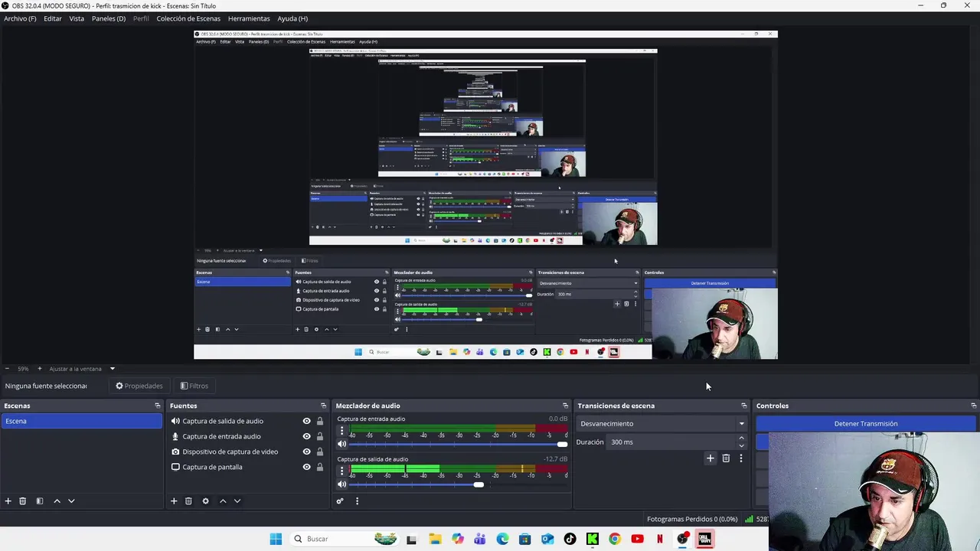The image size is (980, 551).
Task: Open the Editar menu
Action: (x=53, y=18)
